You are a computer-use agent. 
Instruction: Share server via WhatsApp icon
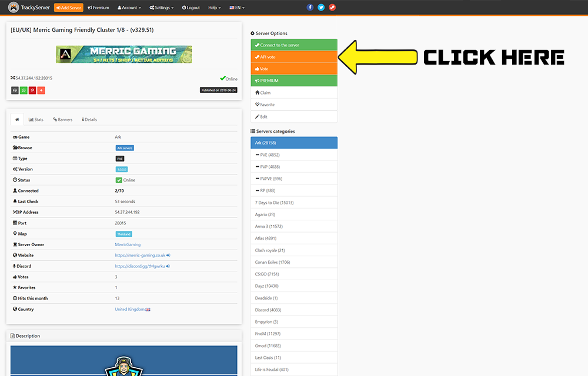24,90
